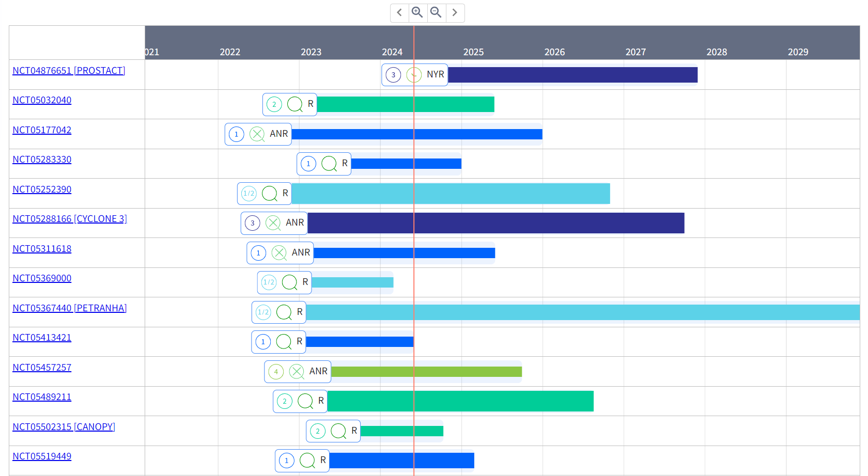Open trial link NCT05413421
Image resolution: width=868 pixels, height=476 pixels.
coord(42,338)
